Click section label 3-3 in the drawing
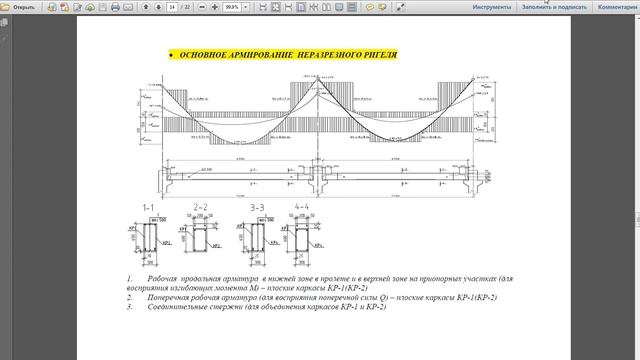 point(257,208)
